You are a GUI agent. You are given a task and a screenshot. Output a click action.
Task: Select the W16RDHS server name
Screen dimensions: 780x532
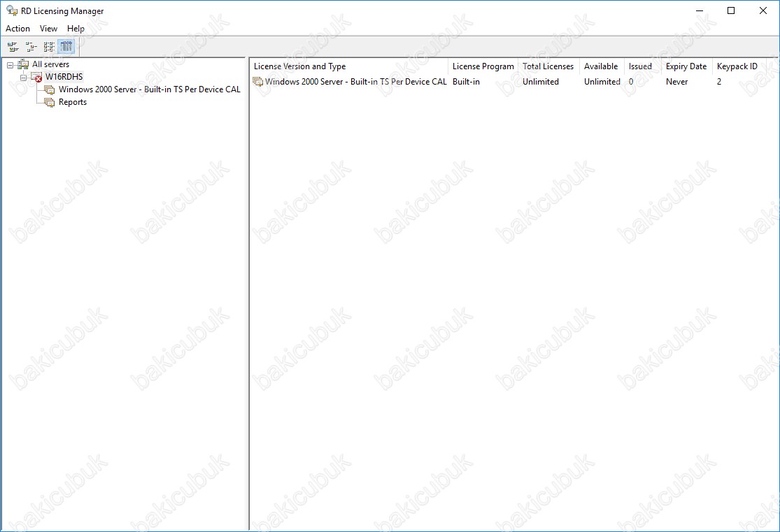(x=64, y=77)
